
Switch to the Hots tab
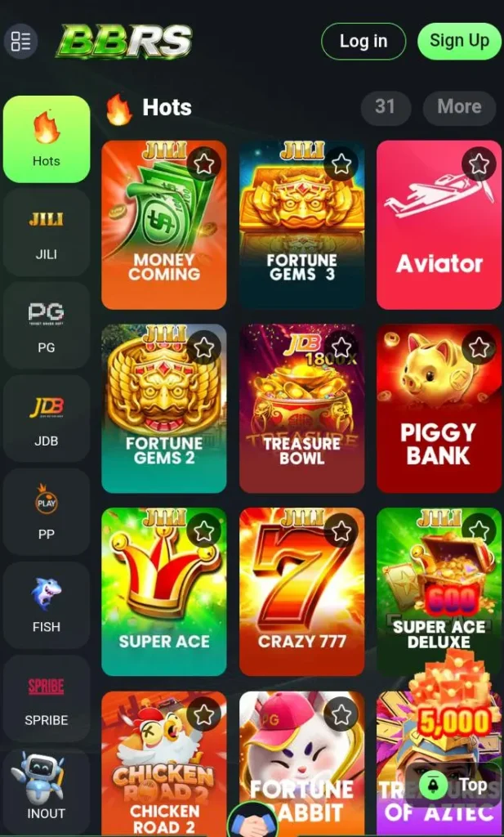47,139
